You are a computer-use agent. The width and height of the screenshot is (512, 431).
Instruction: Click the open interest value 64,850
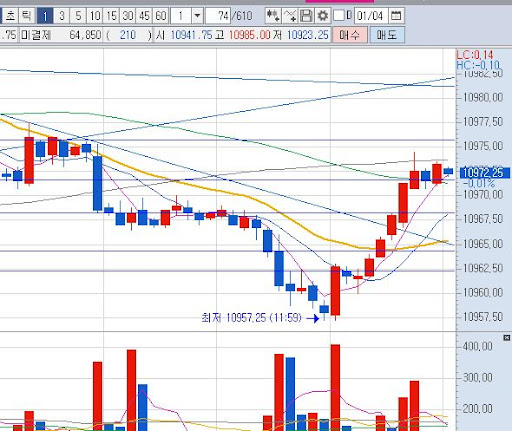click(x=85, y=35)
